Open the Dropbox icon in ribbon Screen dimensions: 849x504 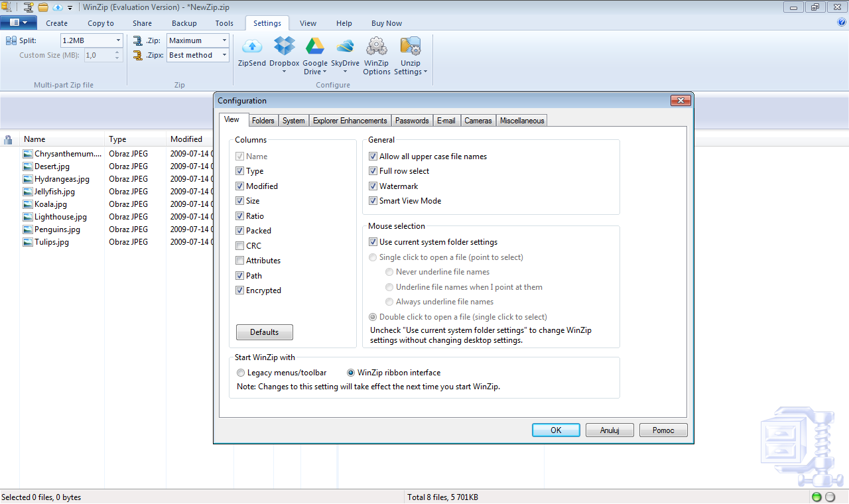pos(284,46)
